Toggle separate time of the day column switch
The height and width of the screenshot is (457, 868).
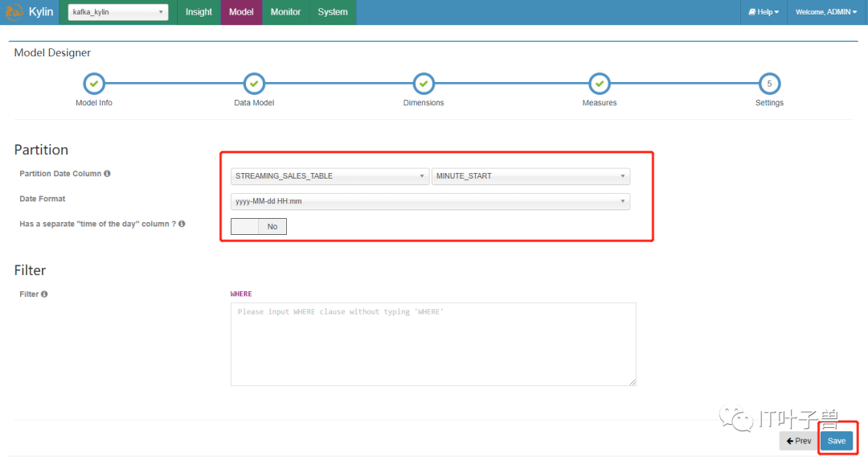tap(259, 227)
